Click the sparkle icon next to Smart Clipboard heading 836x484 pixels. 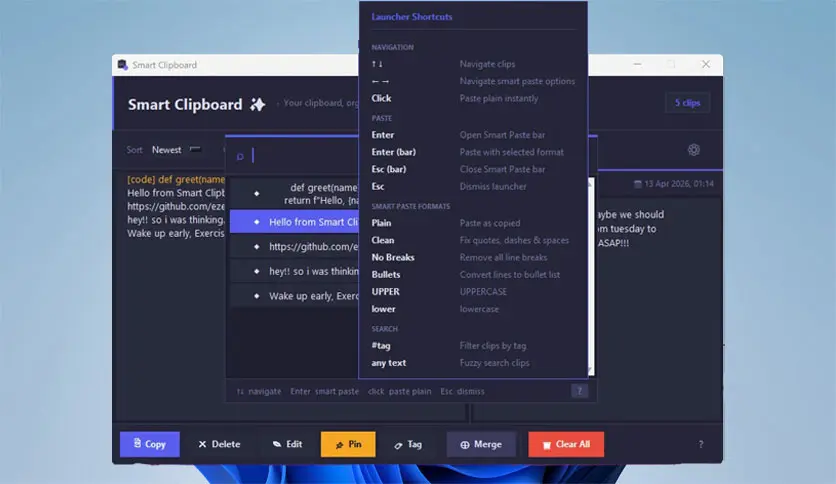click(258, 104)
